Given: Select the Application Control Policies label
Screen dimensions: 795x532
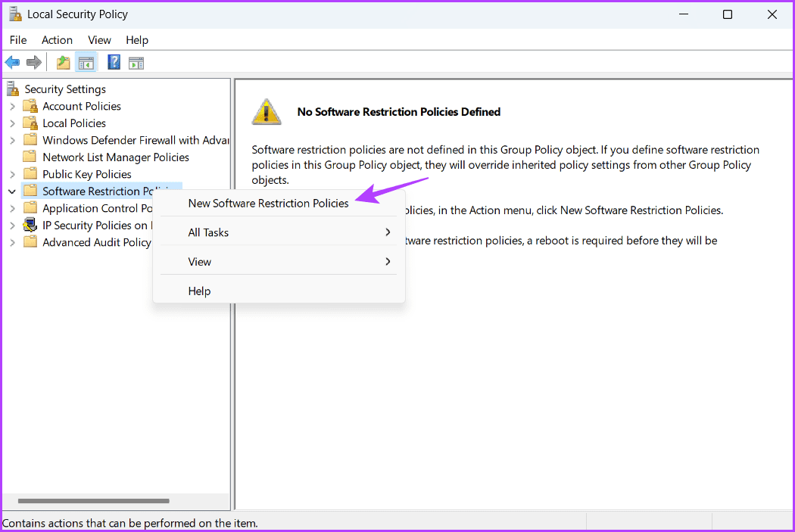Looking at the screenshot, I should tap(98, 208).
